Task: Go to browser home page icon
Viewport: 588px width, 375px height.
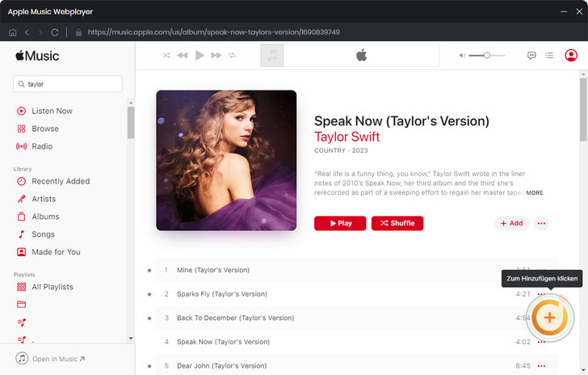Action: pos(12,32)
